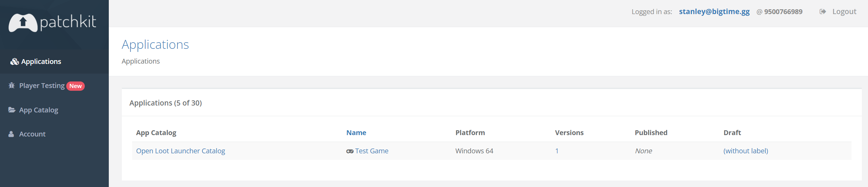Click the red New badge
868x187 pixels.
[x=76, y=86]
